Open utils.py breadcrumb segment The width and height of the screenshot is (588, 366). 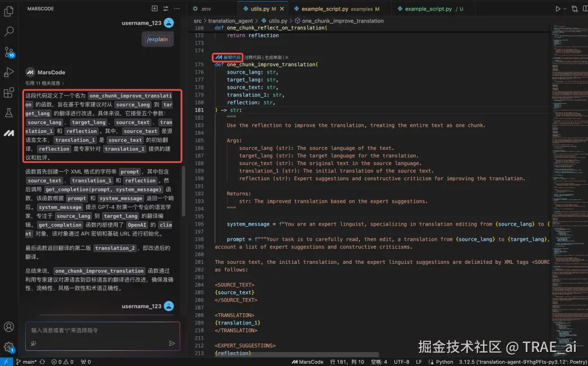tap(274, 21)
